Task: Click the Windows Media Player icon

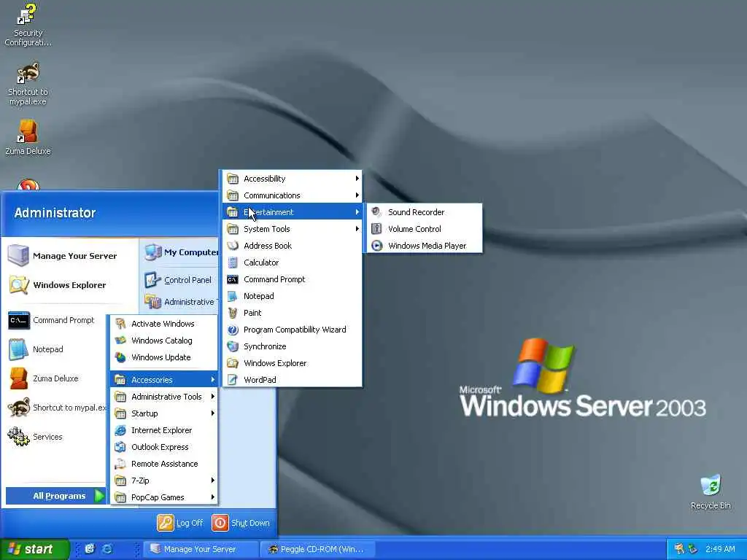Action: pos(377,246)
